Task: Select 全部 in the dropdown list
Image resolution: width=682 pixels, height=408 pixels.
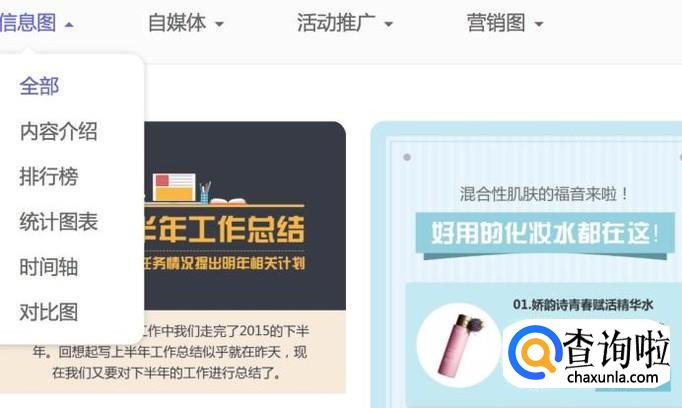Action: click(x=39, y=86)
